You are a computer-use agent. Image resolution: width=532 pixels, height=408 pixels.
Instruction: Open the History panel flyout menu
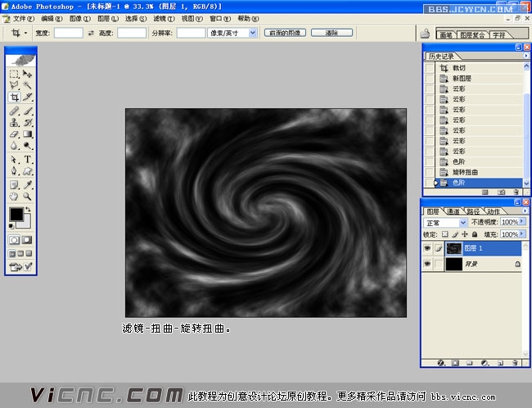coord(525,56)
